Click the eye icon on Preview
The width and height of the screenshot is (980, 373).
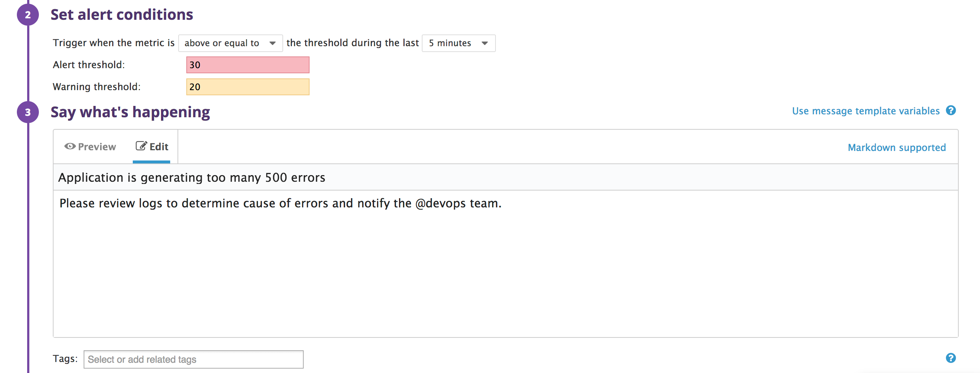click(x=70, y=147)
